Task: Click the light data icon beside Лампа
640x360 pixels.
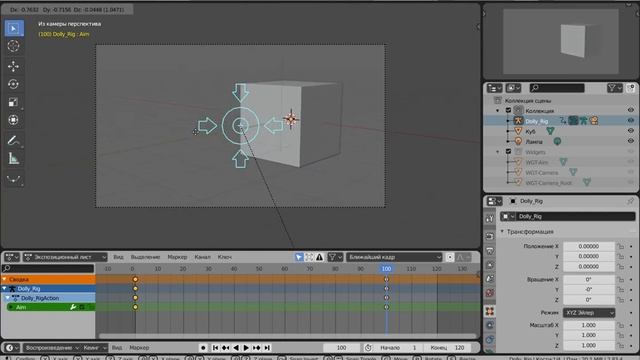Action: pyautogui.click(x=557, y=142)
